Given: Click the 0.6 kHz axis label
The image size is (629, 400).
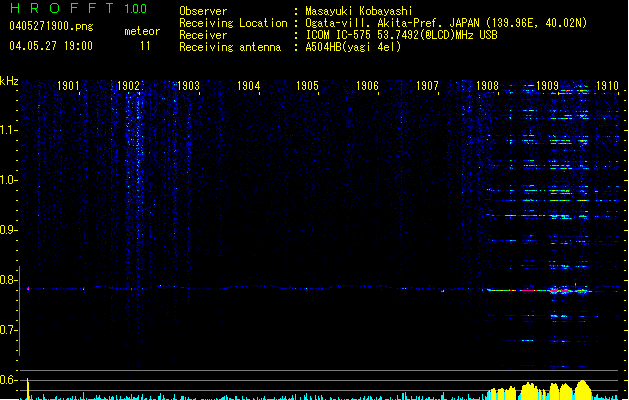Looking at the screenshot, I should (9, 380).
